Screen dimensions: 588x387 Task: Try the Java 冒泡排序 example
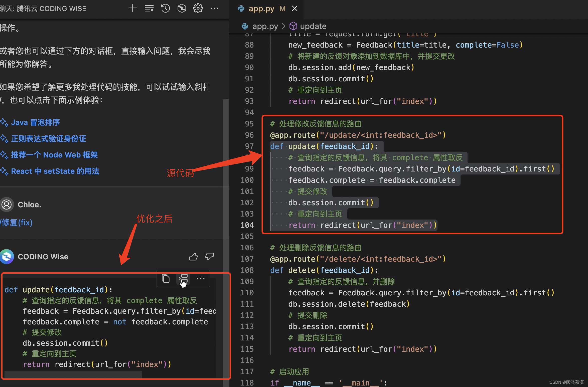[35, 122]
